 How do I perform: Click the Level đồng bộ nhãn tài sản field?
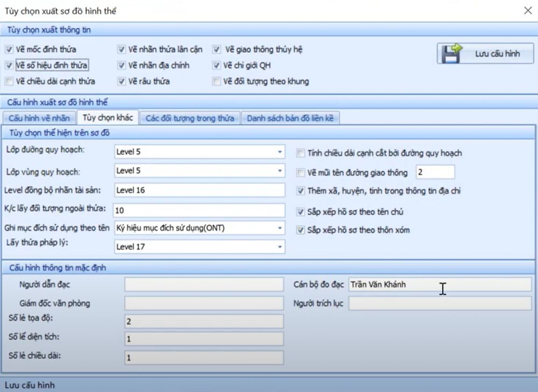click(x=199, y=190)
